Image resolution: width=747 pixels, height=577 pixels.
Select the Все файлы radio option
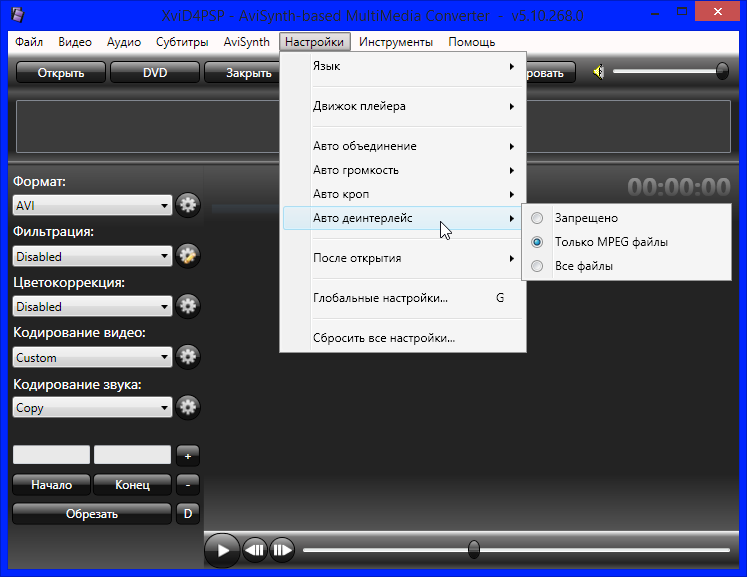538,266
